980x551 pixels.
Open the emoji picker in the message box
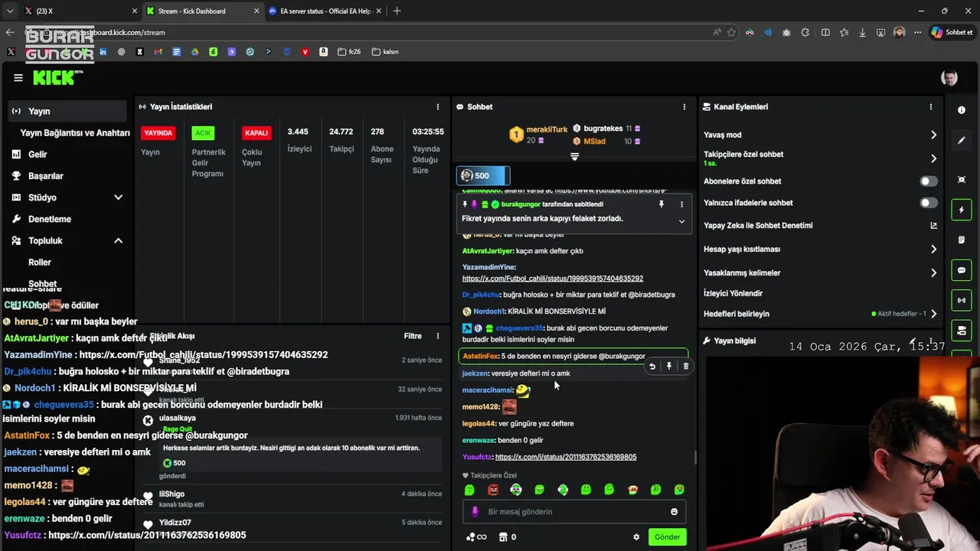coord(675,512)
